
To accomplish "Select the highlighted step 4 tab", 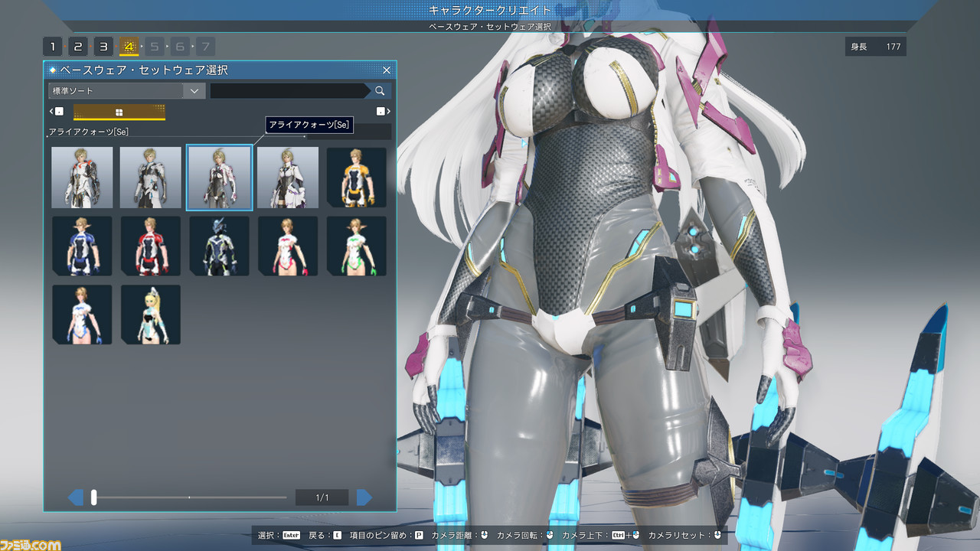I will coord(129,47).
